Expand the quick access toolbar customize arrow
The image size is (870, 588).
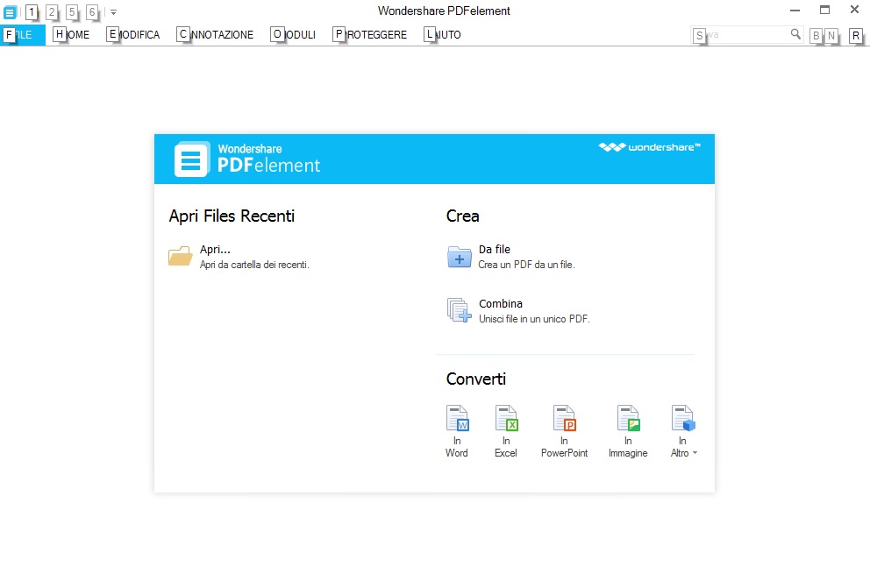113,11
